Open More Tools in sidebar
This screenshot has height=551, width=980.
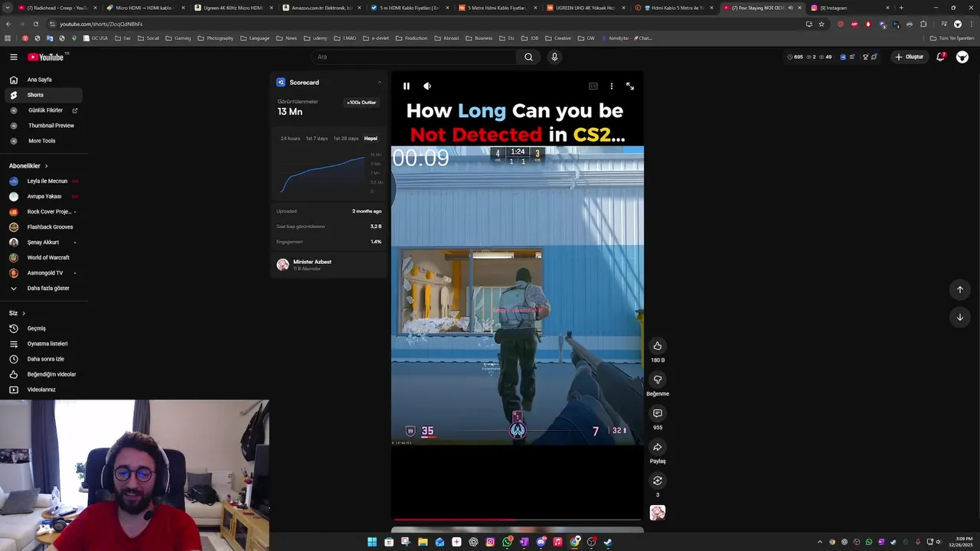(42, 141)
